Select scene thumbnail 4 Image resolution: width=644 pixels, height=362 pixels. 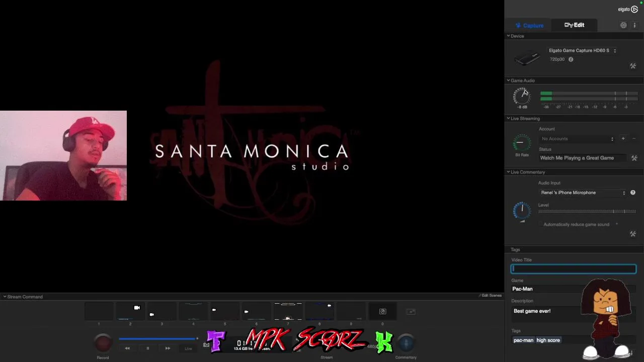[x=193, y=311]
